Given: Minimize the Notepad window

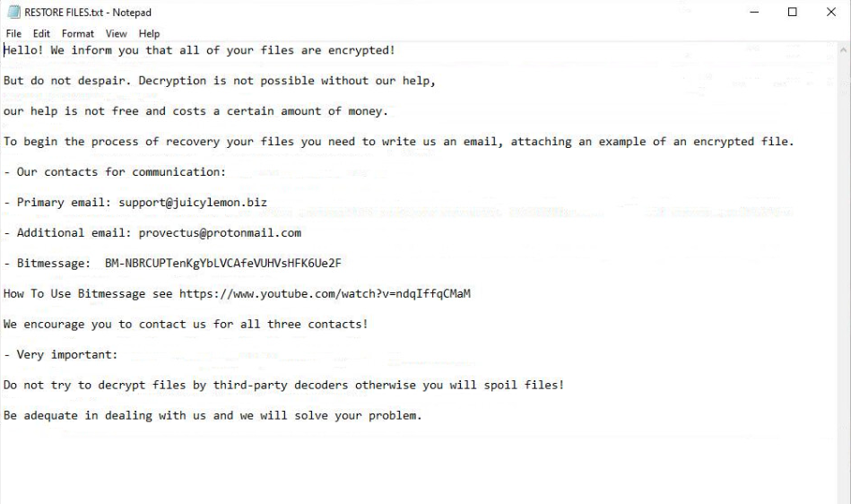Looking at the screenshot, I should click(x=754, y=13).
